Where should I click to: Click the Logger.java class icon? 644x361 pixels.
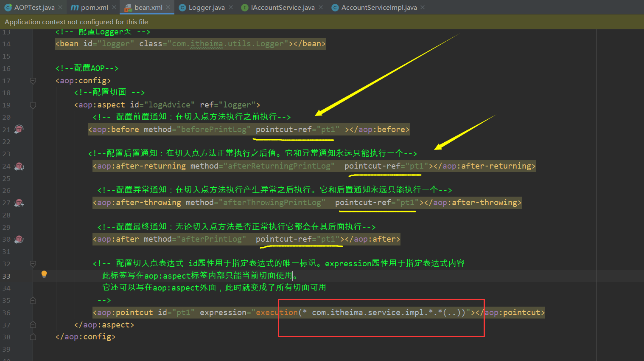pos(182,7)
